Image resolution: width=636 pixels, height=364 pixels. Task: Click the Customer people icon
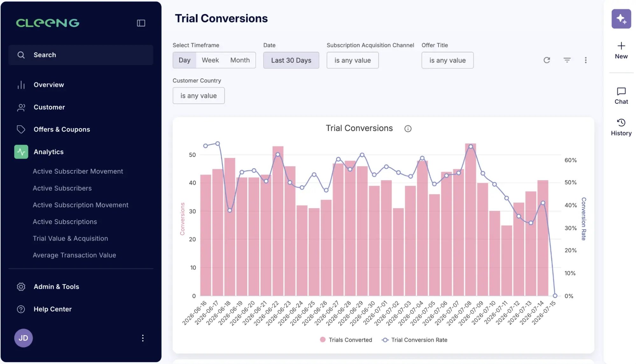click(x=21, y=107)
